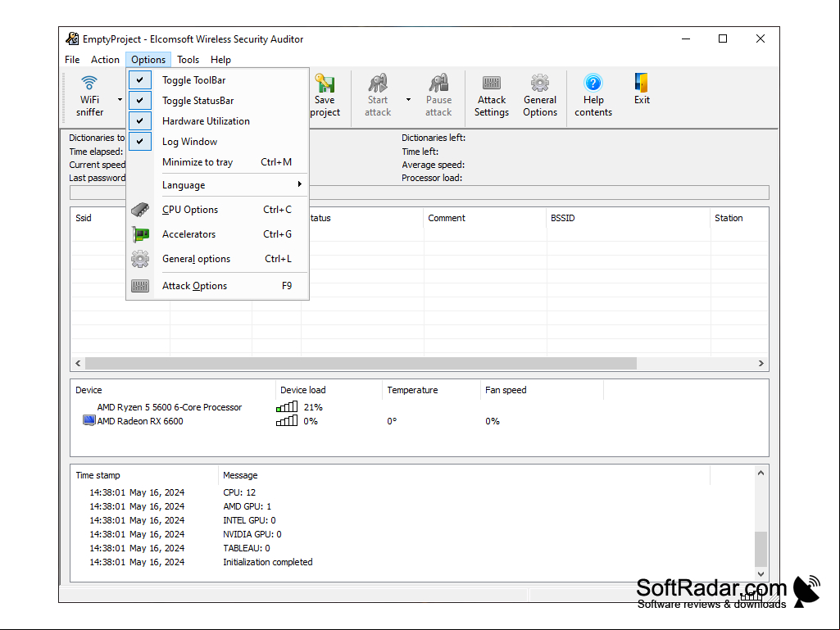Viewport: 840px width, 630px height.
Task: Click the Accelerators card icon in menu
Action: tap(140, 234)
